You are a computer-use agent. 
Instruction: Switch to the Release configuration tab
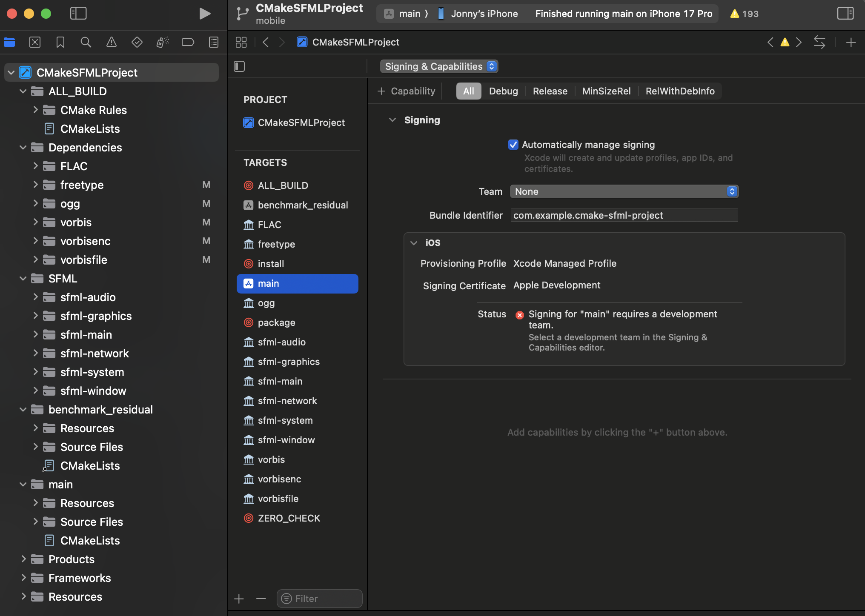(550, 91)
